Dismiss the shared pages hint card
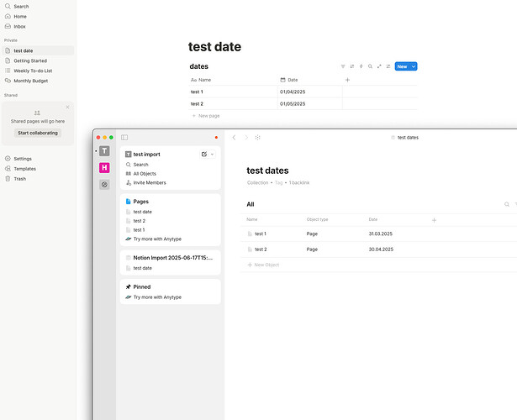 pos(67,107)
